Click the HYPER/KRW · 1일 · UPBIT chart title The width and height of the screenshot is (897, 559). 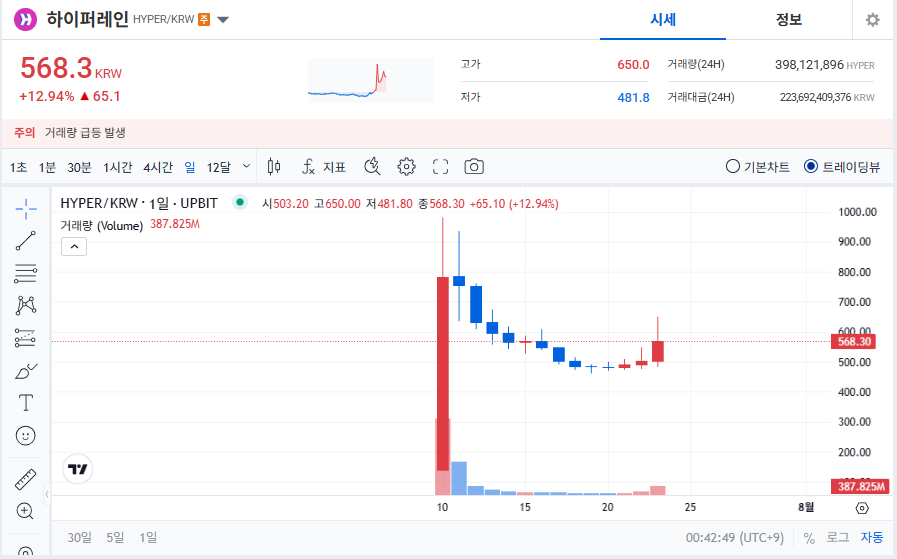pyautogui.click(x=139, y=203)
